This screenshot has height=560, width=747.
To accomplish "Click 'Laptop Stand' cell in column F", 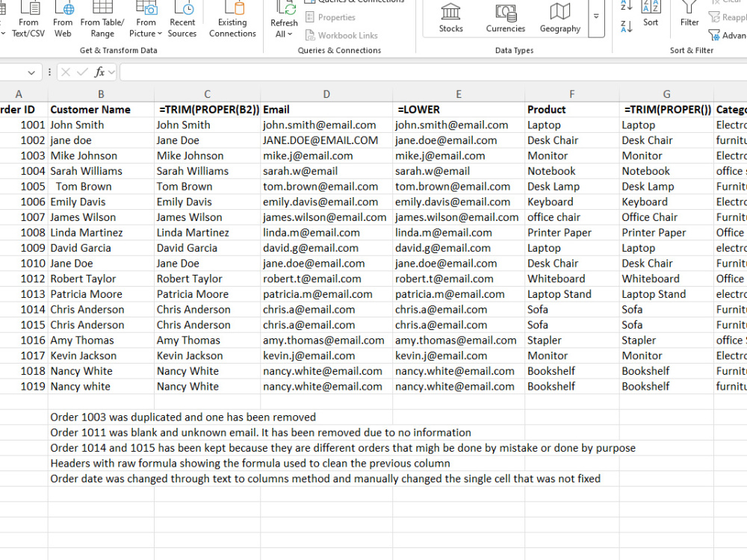I will (x=571, y=294).
